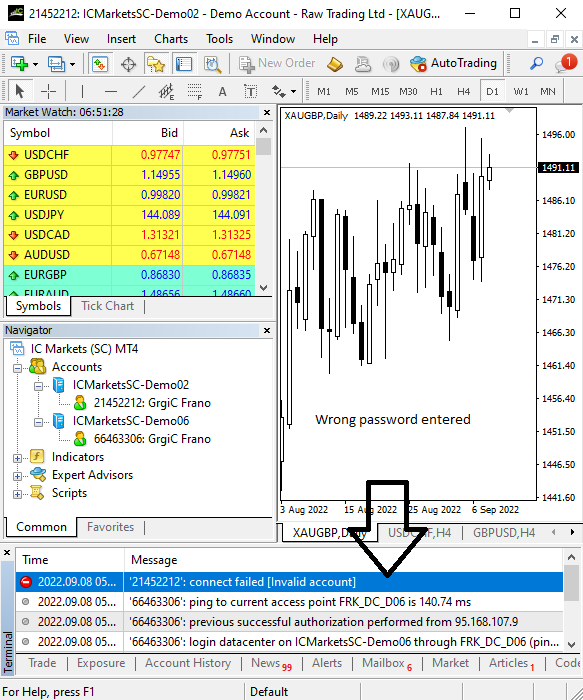This screenshot has height=700, width=583.
Task: Open the Account History terminal tab
Action: 188,663
